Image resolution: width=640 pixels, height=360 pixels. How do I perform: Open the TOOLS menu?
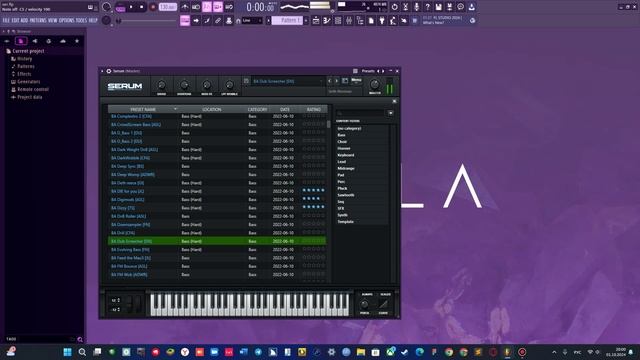click(x=82, y=20)
